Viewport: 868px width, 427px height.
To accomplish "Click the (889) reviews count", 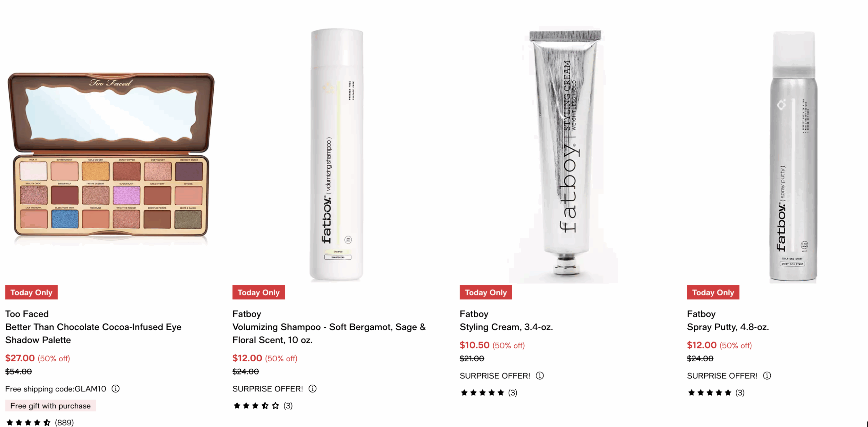I will tap(64, 423).
